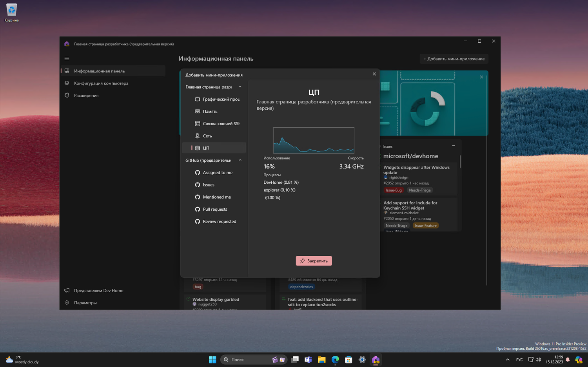Open Microsoft Edge from the taskbar
The image size is (588, 367).
[x=335, y=360]
